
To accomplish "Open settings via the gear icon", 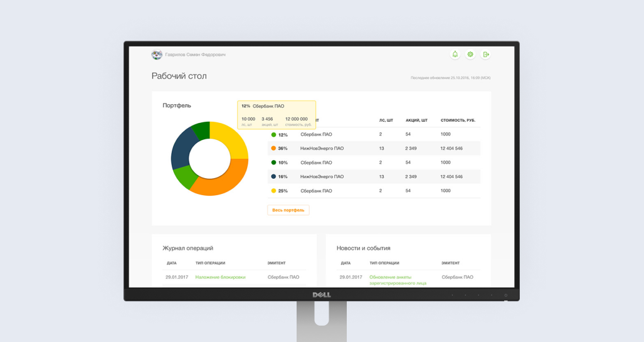I will click(470, 55).
